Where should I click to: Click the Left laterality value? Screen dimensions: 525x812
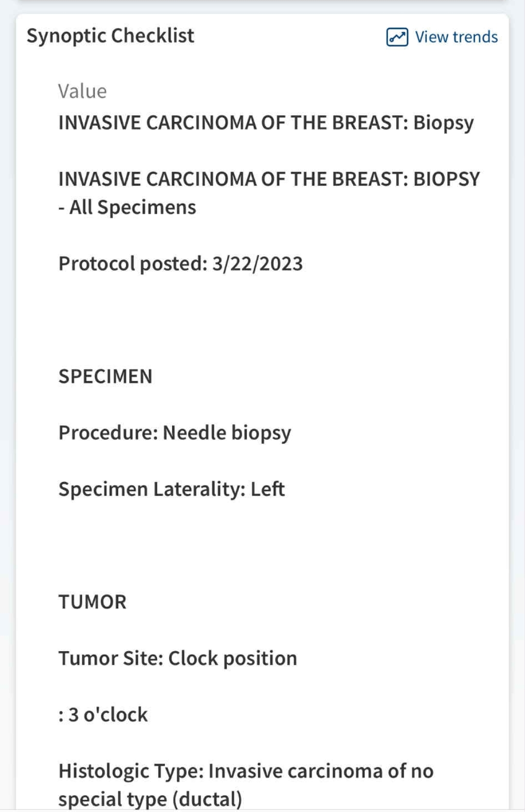pos(267,489)
